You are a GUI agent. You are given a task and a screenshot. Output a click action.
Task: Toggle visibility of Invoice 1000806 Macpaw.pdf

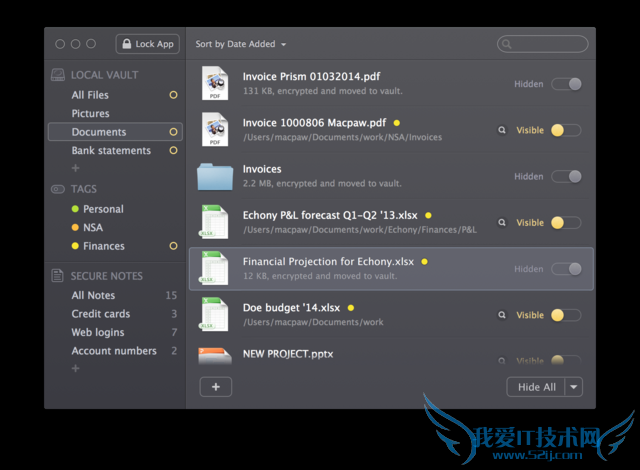tap(567, 130)
